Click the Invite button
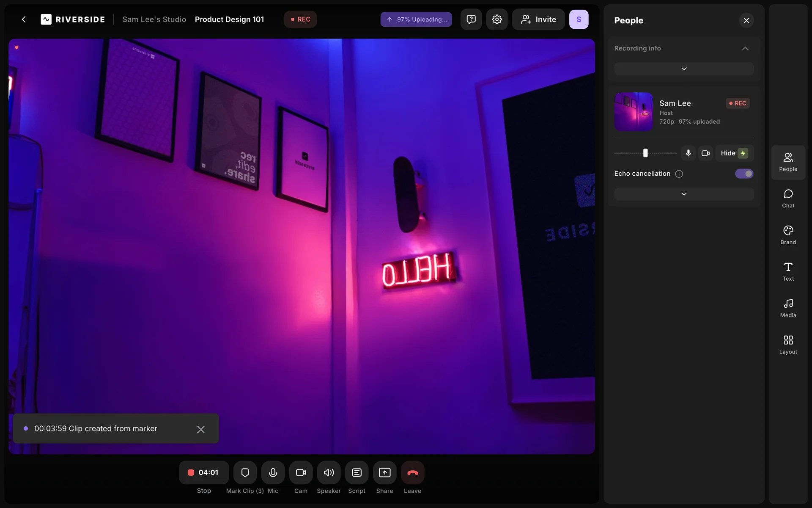This screenshot has width=812, height=508. [x=538, y=19]
